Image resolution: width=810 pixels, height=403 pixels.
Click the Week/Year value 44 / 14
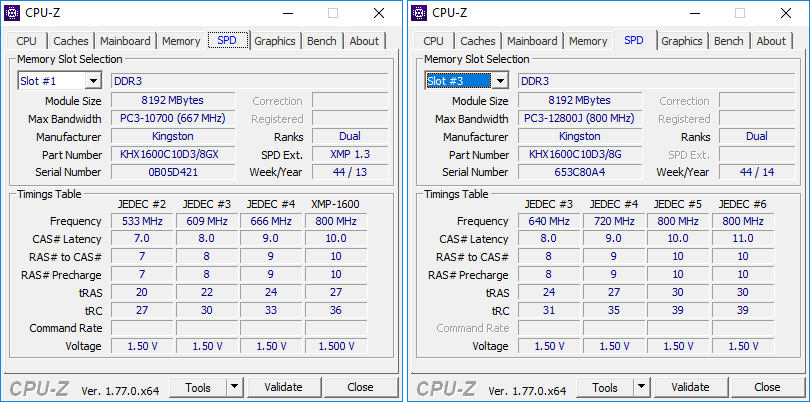pos(757,172)
